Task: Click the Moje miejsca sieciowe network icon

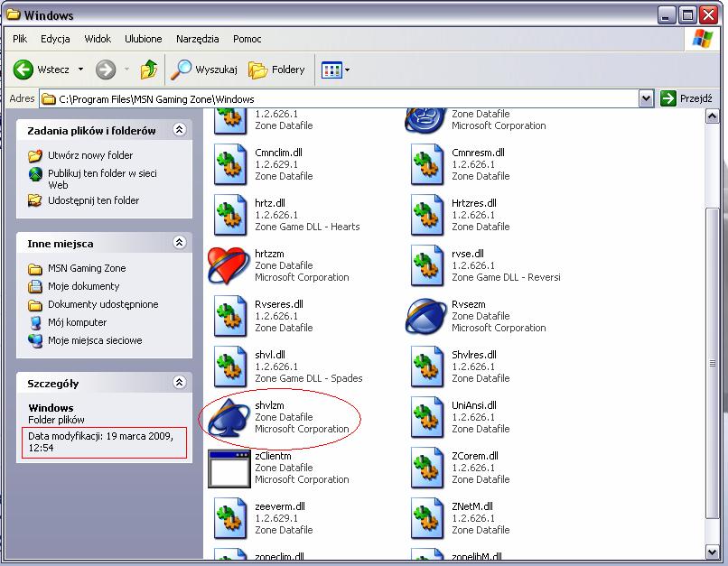Action: click(x=35, y=341)
